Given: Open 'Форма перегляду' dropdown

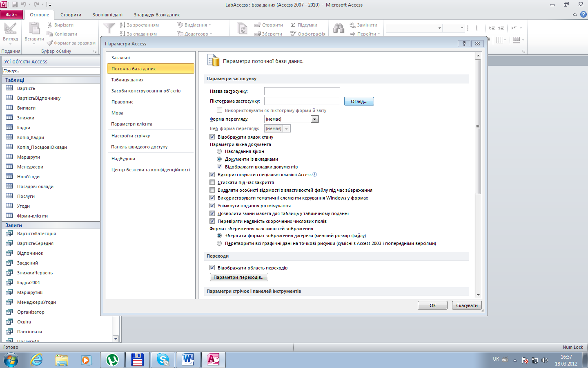Looking at the screenshot, I should 314,119.
